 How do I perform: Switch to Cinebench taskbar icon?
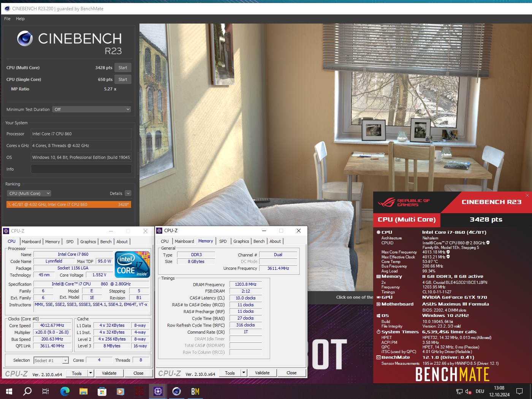176,391
